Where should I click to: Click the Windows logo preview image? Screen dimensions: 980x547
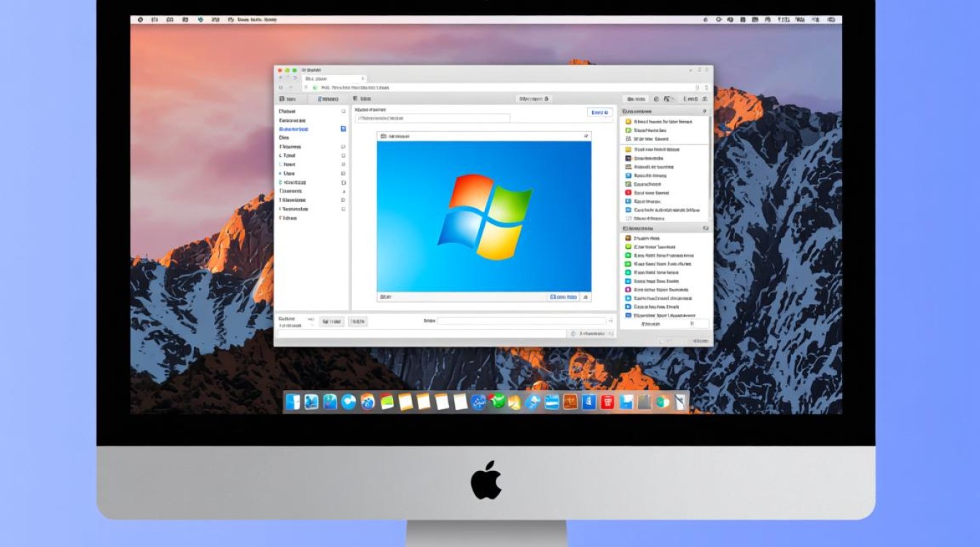click(483, 216)
